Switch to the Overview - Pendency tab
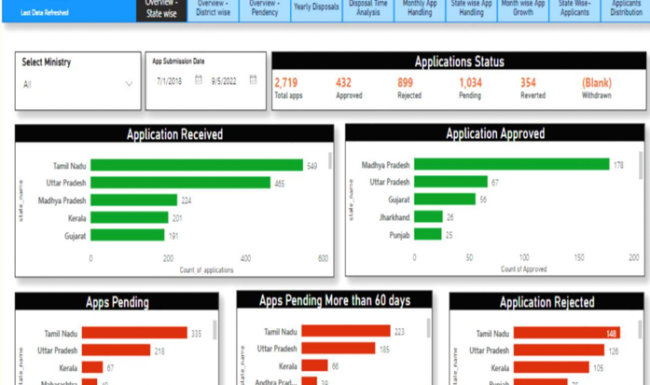The width and height of the screenshot is (650, 385). (264, 9)
